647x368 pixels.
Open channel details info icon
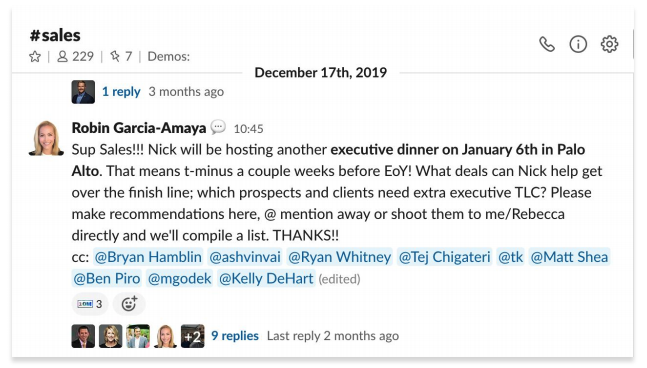point(578,44)
